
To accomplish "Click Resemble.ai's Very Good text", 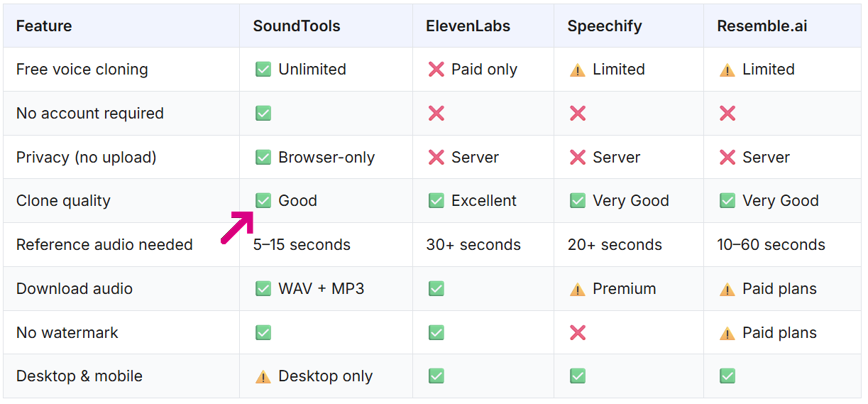I will tap(781, 201).
